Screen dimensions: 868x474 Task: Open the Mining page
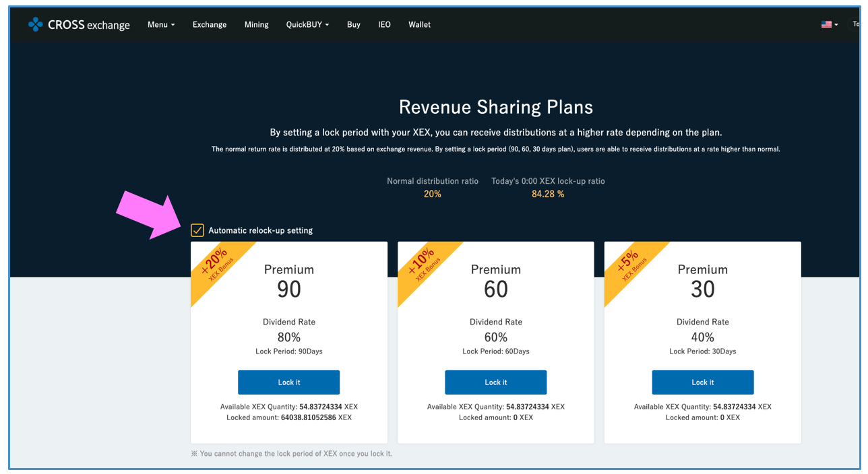click(256, 24)
